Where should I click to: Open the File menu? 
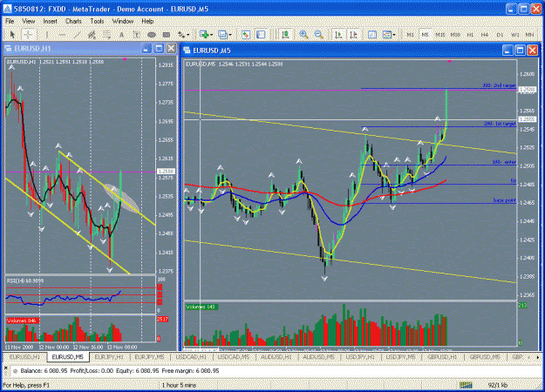(10, 21)
